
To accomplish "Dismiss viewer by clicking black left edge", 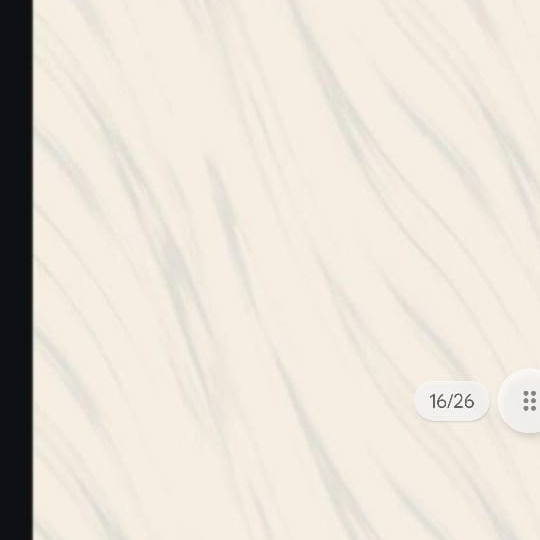I will pos(16,270).
